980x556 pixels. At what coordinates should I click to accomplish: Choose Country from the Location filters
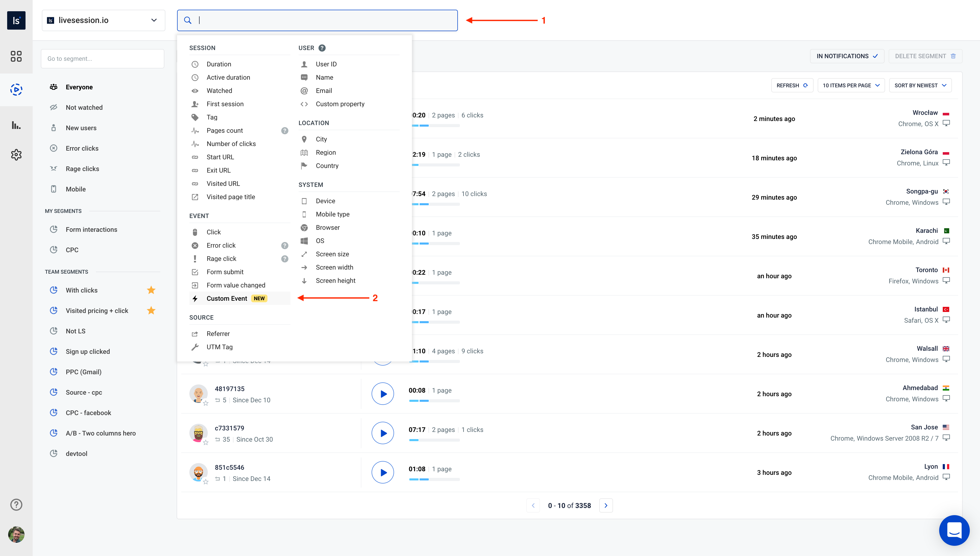coord(327,165)
